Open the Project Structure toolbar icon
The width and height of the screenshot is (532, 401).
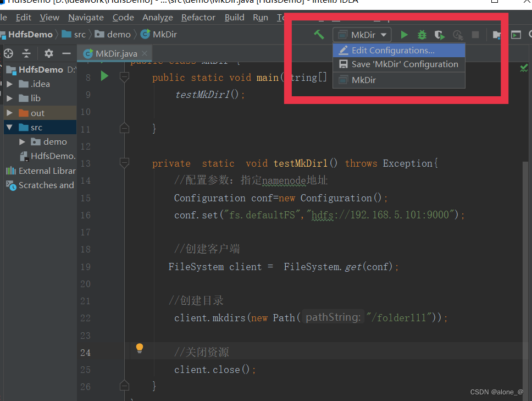click(x=496, y=35)
